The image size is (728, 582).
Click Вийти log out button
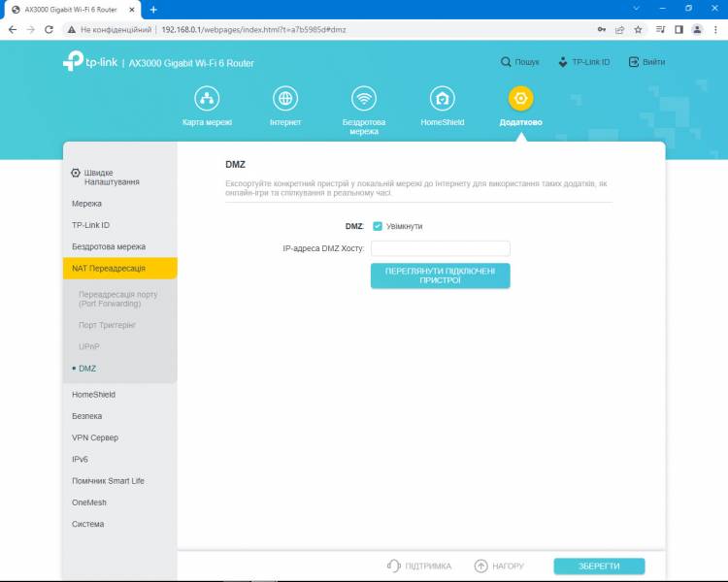[x=646, y=62]
